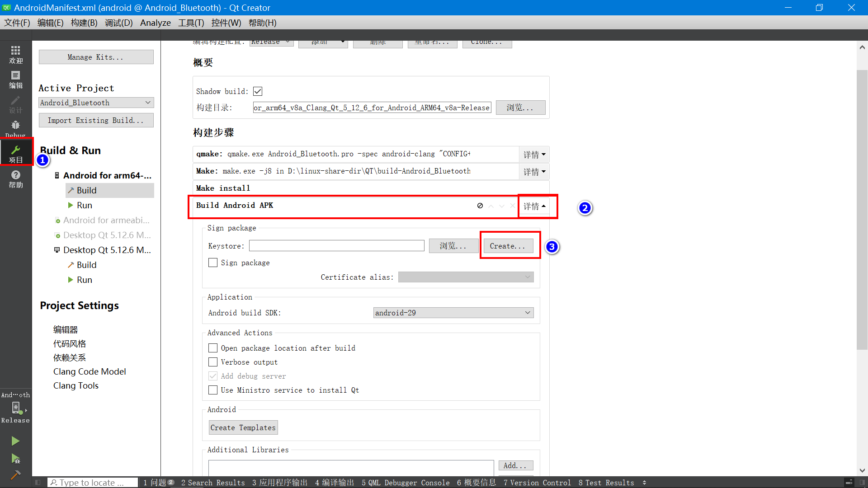868x488 pixels.
Task: Click the Start Debugging run icon
Action: [x=15, y=459]
